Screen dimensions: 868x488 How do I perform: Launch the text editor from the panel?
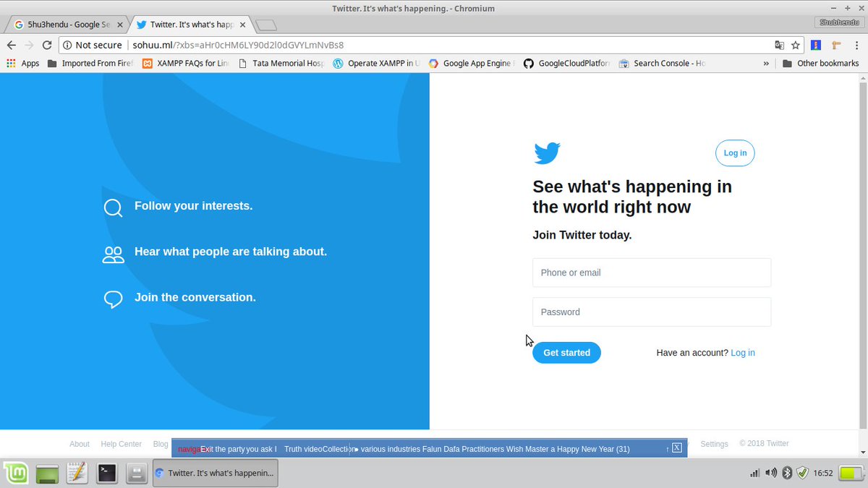click(x=77, y=474)
